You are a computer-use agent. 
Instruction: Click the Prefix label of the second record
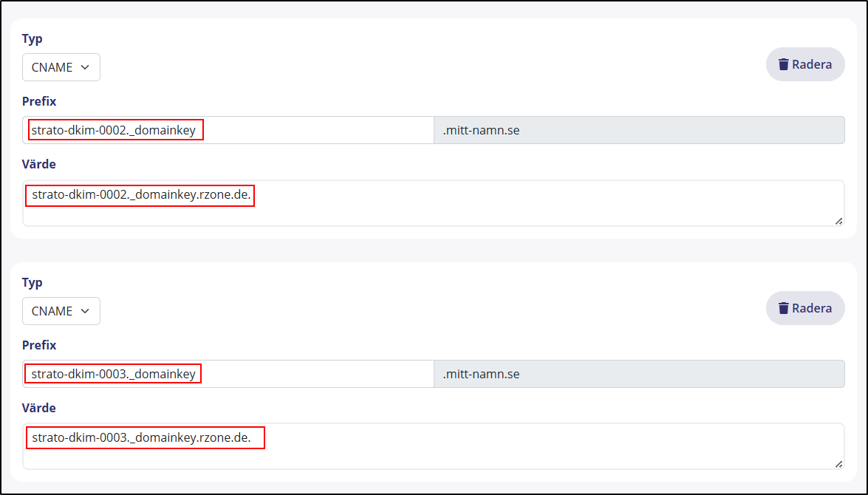coord(39,345)
